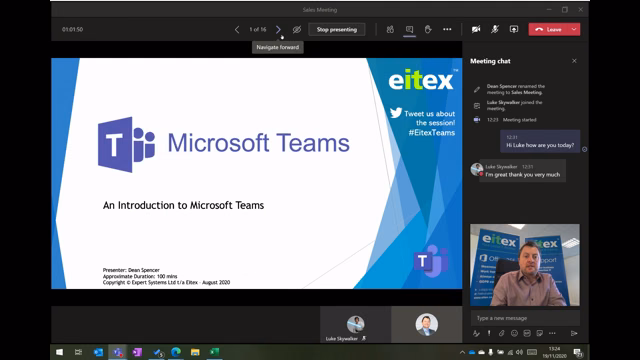
Task: Navigate forward to next slide
Action: (x=278, y=29)
